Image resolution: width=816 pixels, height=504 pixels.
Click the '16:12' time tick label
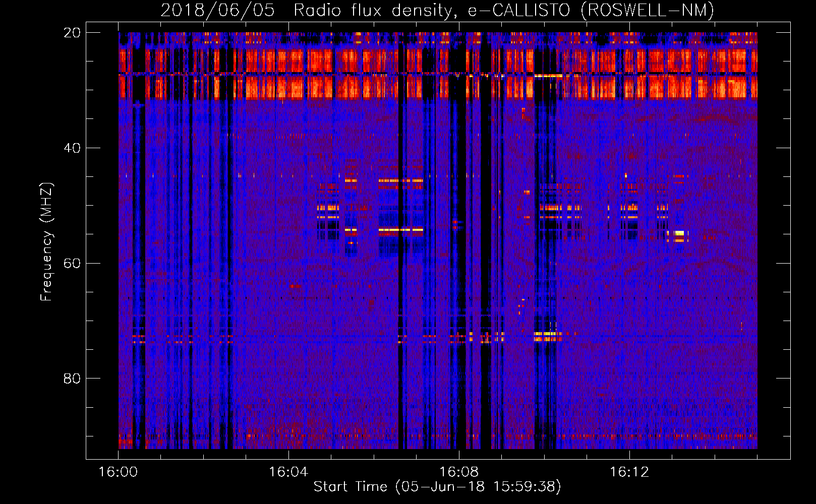point(629,472)
